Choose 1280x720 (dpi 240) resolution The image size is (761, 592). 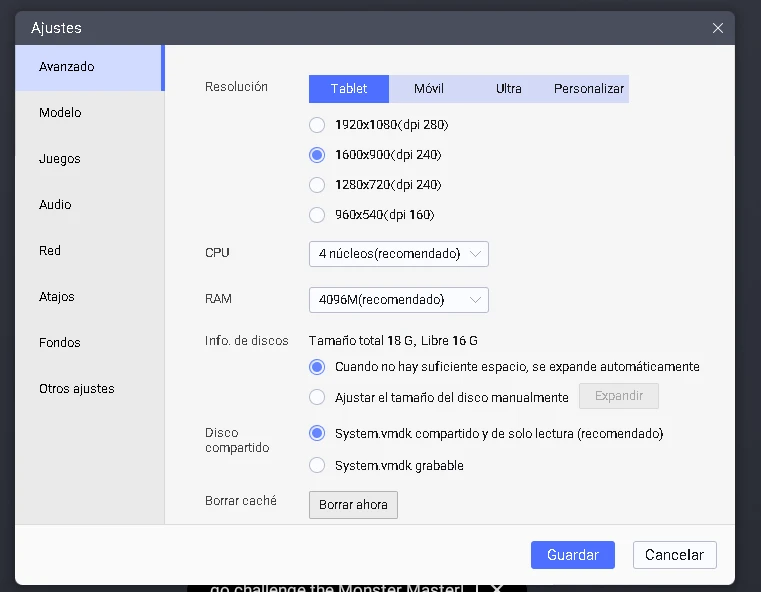pos(317,185)
